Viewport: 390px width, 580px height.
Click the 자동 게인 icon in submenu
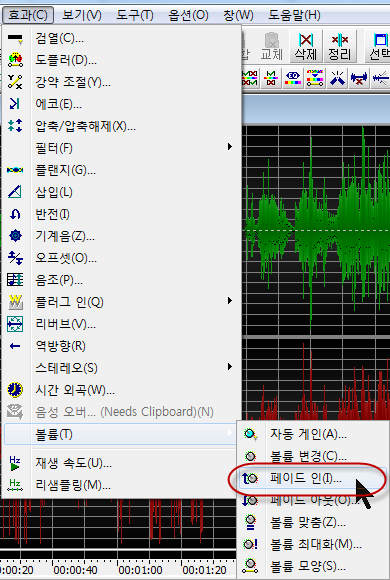pyautogui.click(x=251, y=434)
